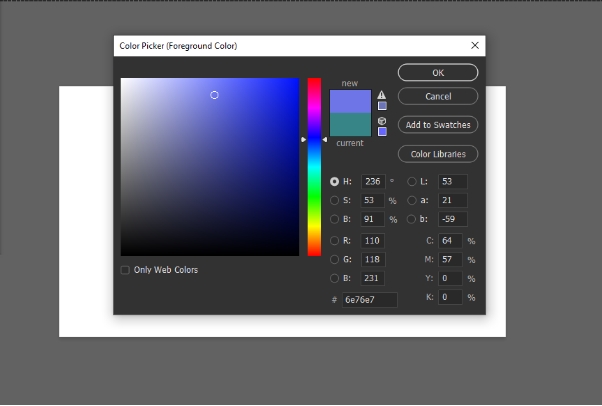Open Color Libraries
This screenshot has height=406, width=602.
[438, 154]
